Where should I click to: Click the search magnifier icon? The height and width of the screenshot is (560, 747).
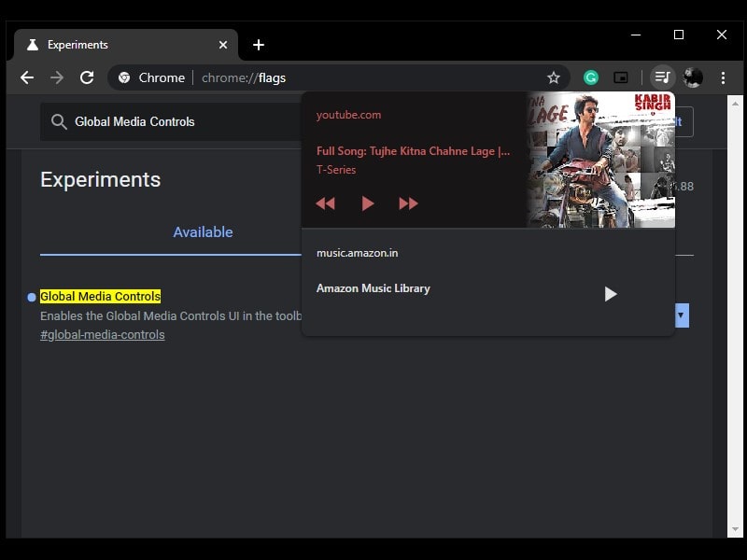(x=59, y=122)
